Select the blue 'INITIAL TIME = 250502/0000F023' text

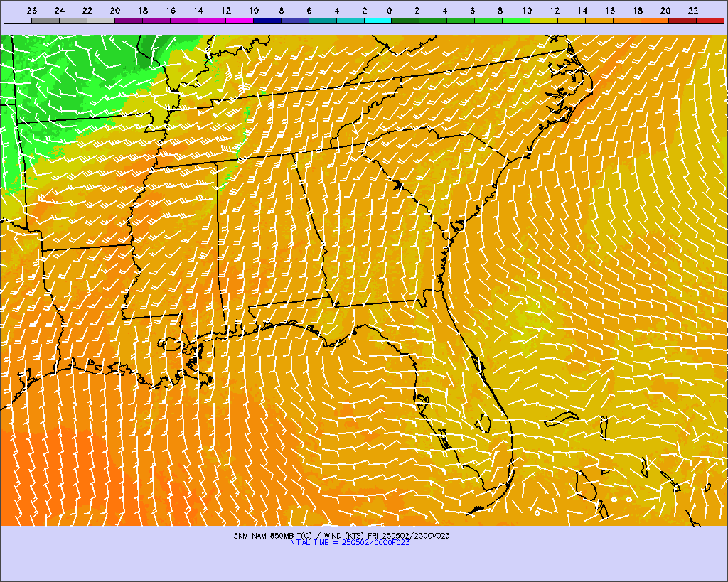(348, 542)
